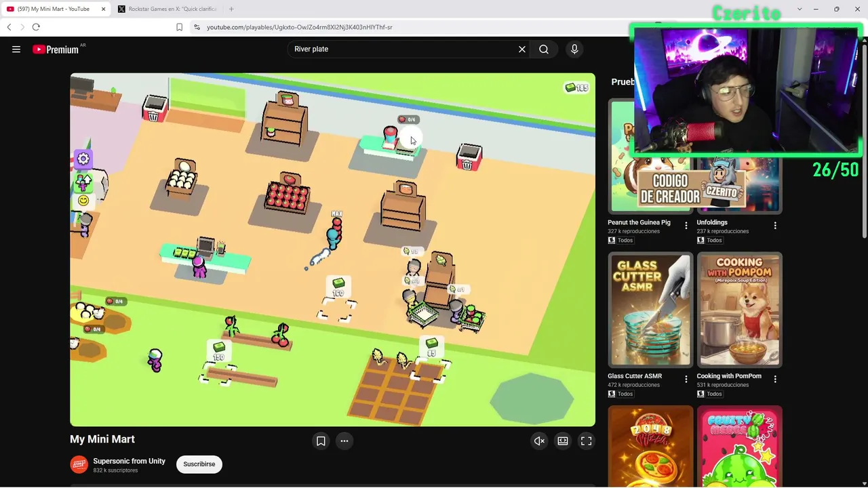Viewport: 868px width, 488px height.
Task: Reload the current page
Action: 36,27
